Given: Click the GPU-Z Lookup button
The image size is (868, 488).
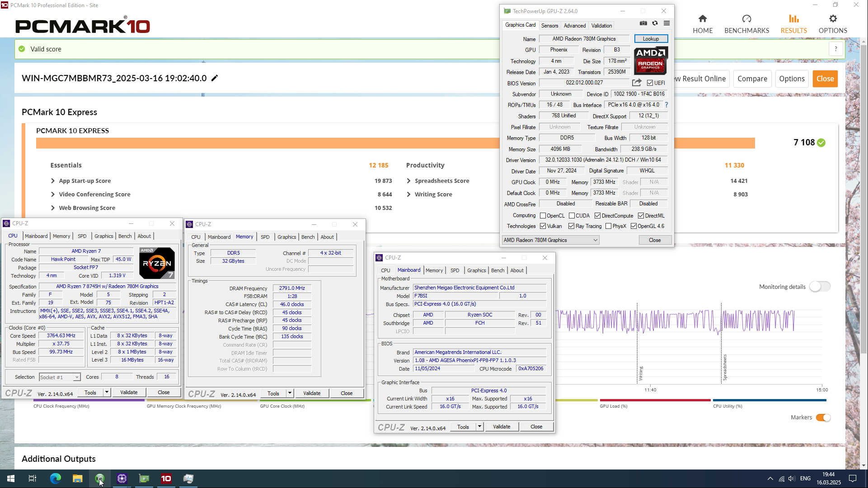Looking at the screenshot, I should [x=651, y=39].
